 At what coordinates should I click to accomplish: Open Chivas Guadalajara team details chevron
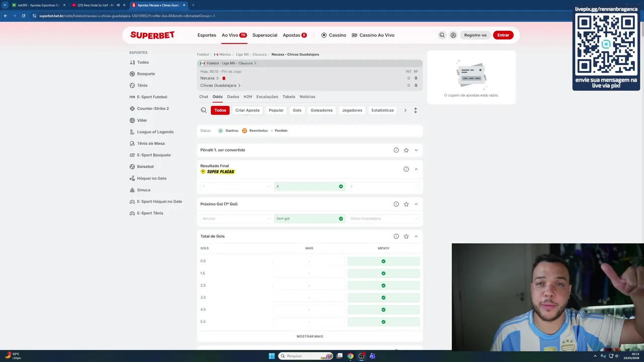click(239, 85)
